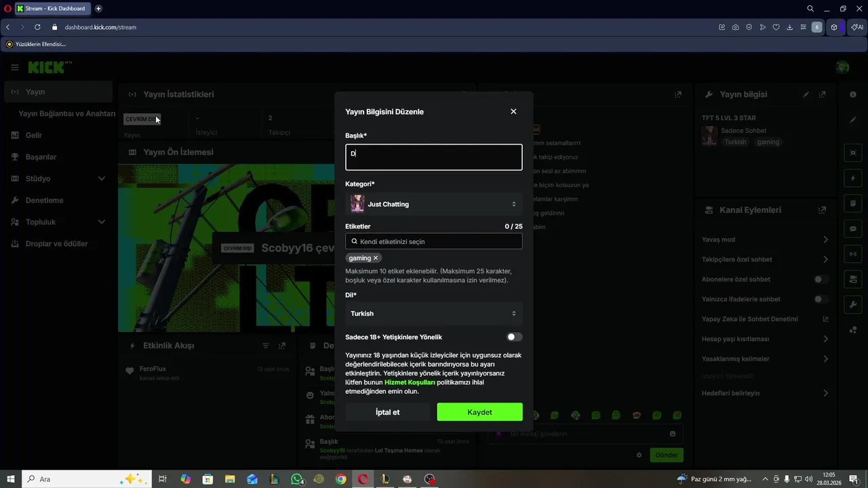
Task: Open Yapay Zeka ile Sohbet Denetimi
Action: click(x=765, y=319)
